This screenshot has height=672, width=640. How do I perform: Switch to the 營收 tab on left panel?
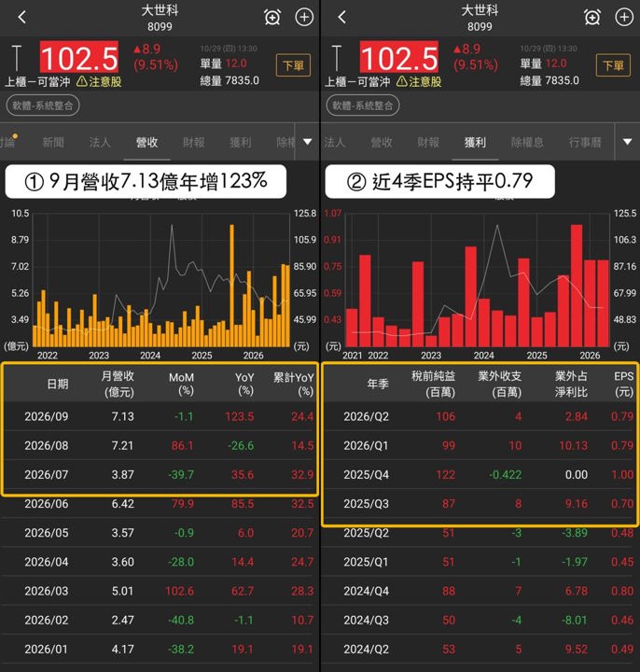[146, 142]
